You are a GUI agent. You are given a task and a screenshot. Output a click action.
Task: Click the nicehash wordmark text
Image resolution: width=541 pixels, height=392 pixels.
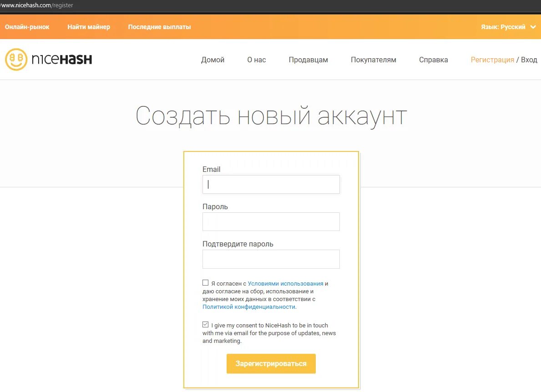coord(62,59)
